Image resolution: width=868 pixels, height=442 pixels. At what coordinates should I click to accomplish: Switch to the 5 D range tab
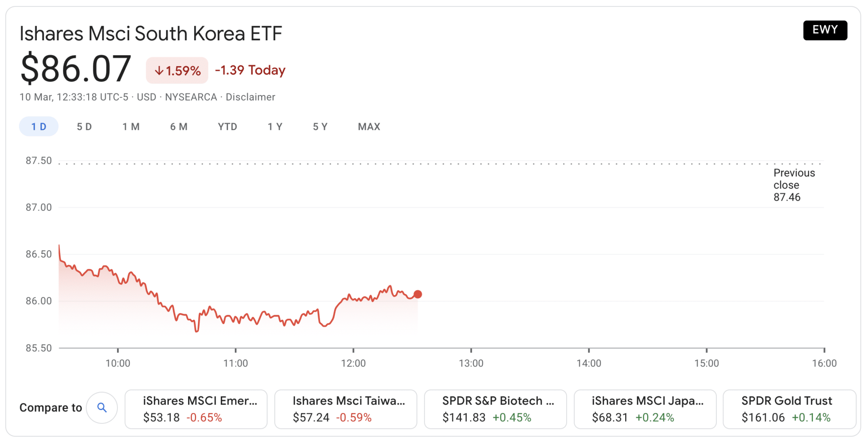84,126
